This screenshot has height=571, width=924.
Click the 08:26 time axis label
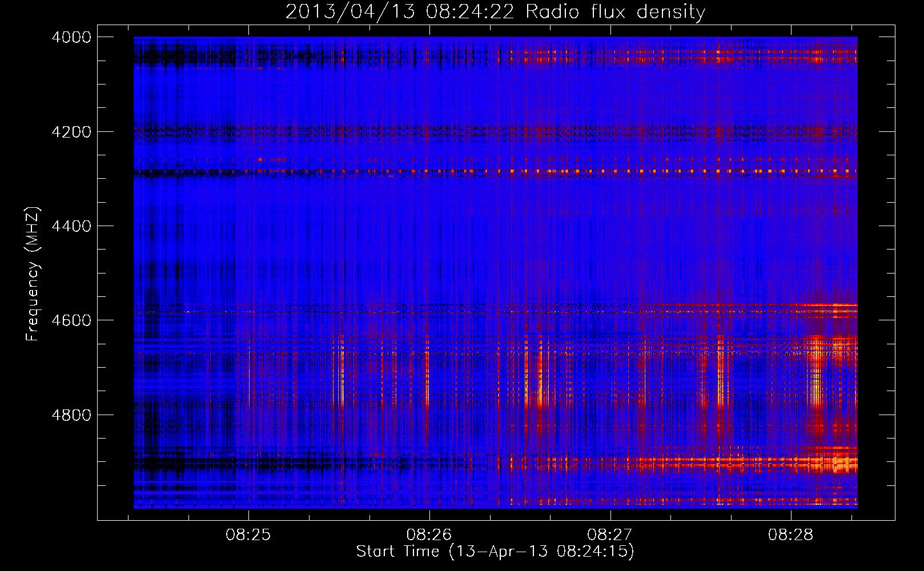[x=429, y=535]
